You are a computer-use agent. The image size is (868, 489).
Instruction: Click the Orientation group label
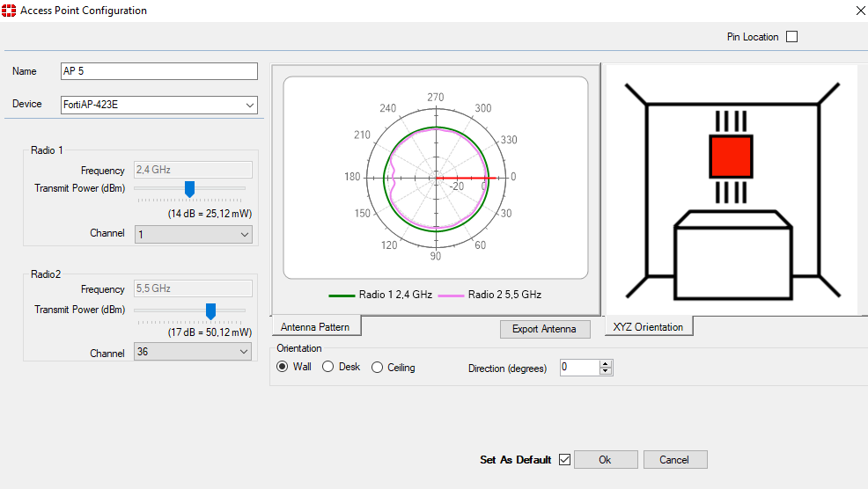point(299,348)
